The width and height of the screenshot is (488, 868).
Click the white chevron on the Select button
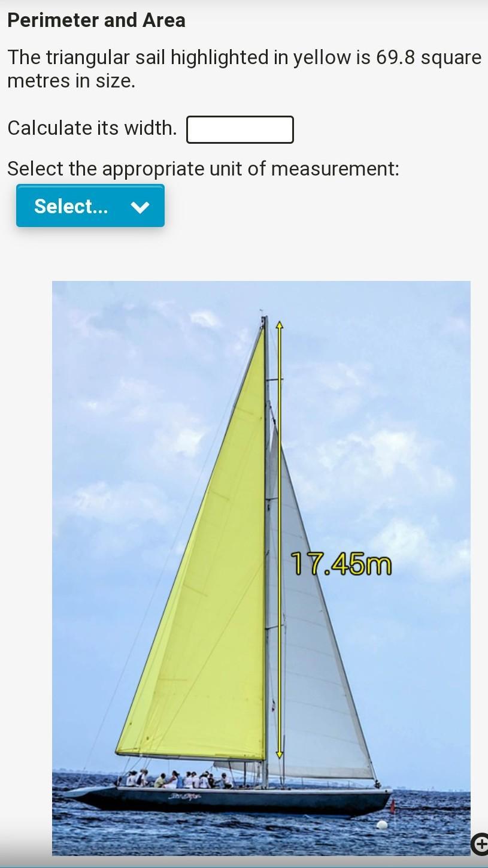coord(140,207)
